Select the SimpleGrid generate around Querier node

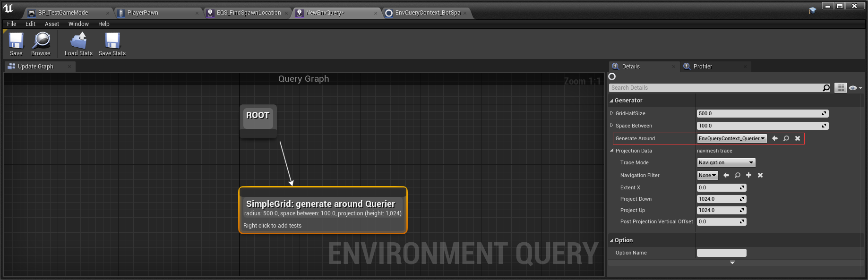(323, 210)
